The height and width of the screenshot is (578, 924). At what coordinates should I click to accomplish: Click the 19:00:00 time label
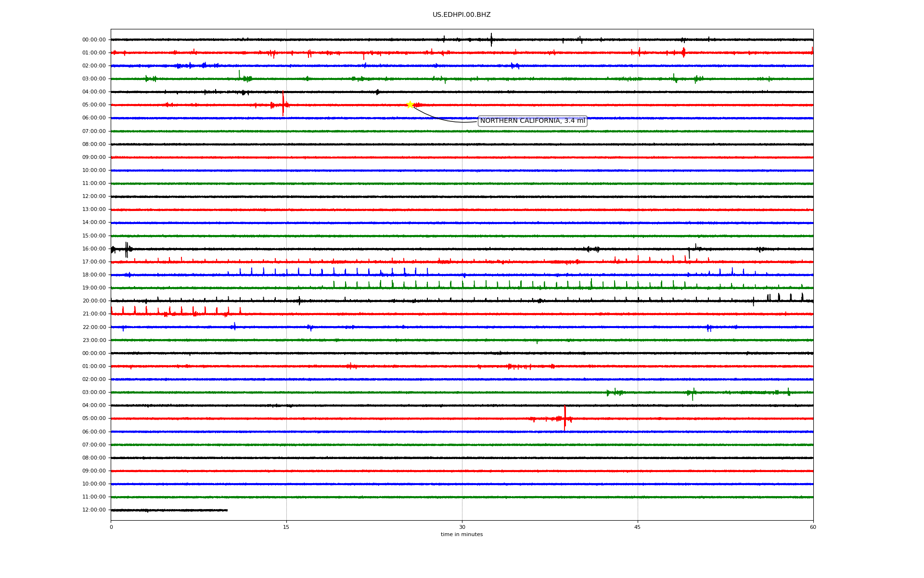pyautogui.click(x=94, y=288)
